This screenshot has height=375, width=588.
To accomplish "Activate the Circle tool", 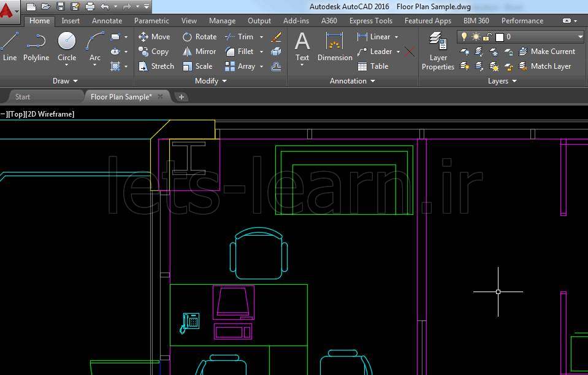I will point(67,47).
